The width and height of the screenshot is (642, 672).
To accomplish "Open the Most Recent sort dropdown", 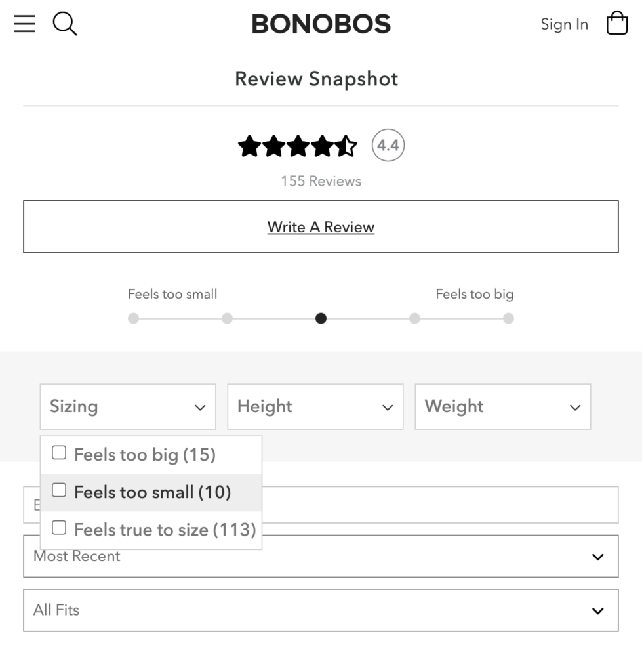I will [x=321, y=556].
